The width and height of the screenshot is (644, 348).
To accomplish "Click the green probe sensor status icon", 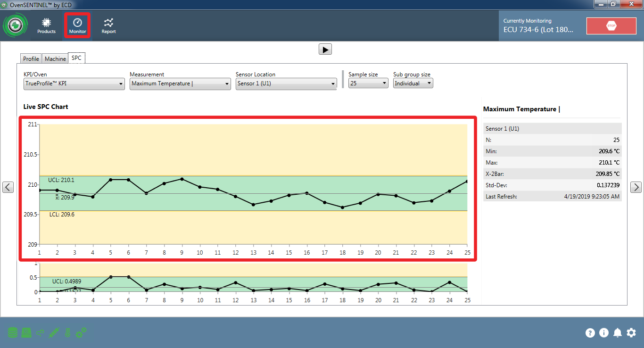I will click(x=54, y=333).
